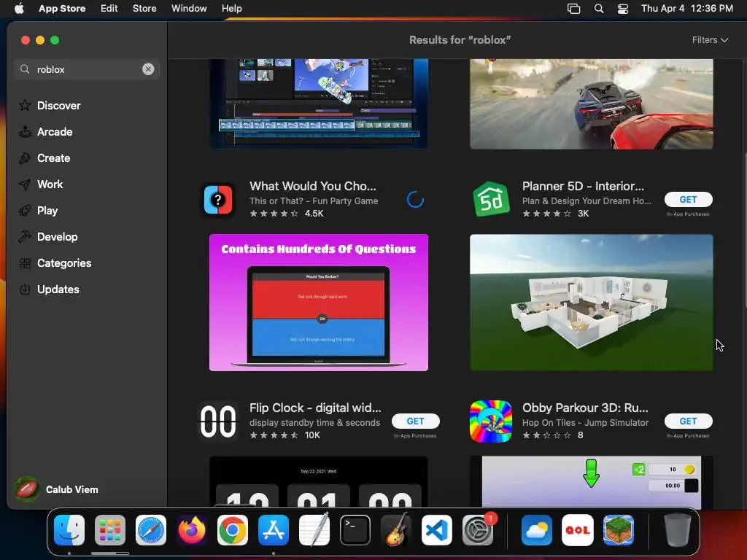This screenshot has height=560, width=747.
Task: Click the What Would You Choose download spinner
Action: [415, 200]
